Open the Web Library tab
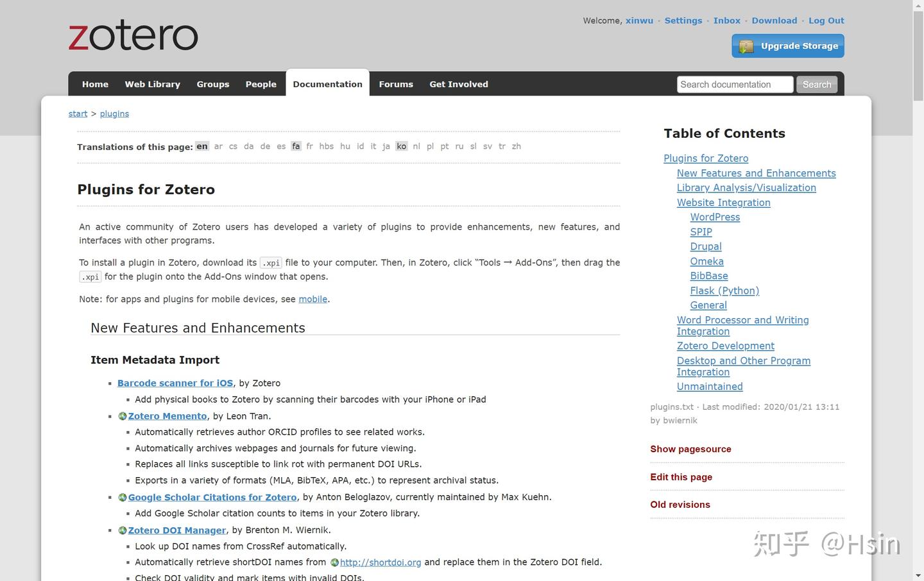924x581 pixels. (152, 84)
